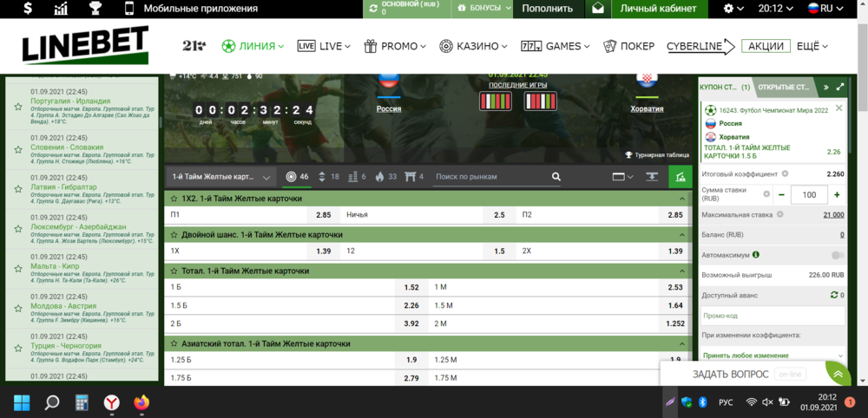Switch to the КУПОН СТ... tab
The image size is (868, 418).
pyautogui.click(x=725, y=87)
